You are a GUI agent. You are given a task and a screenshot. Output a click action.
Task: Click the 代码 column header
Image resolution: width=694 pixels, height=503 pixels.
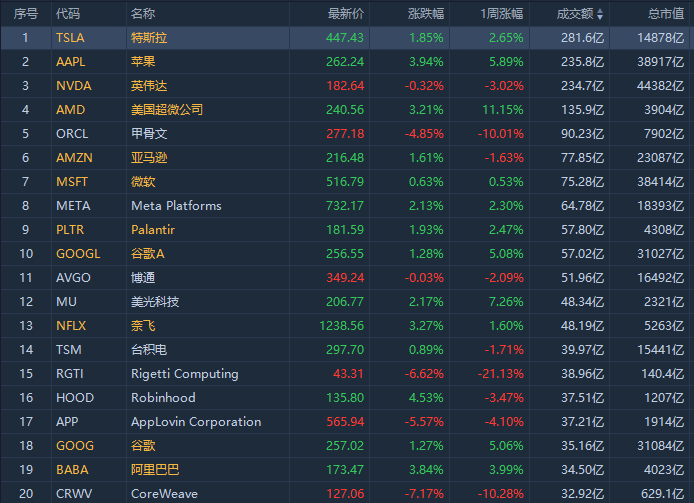68,14
